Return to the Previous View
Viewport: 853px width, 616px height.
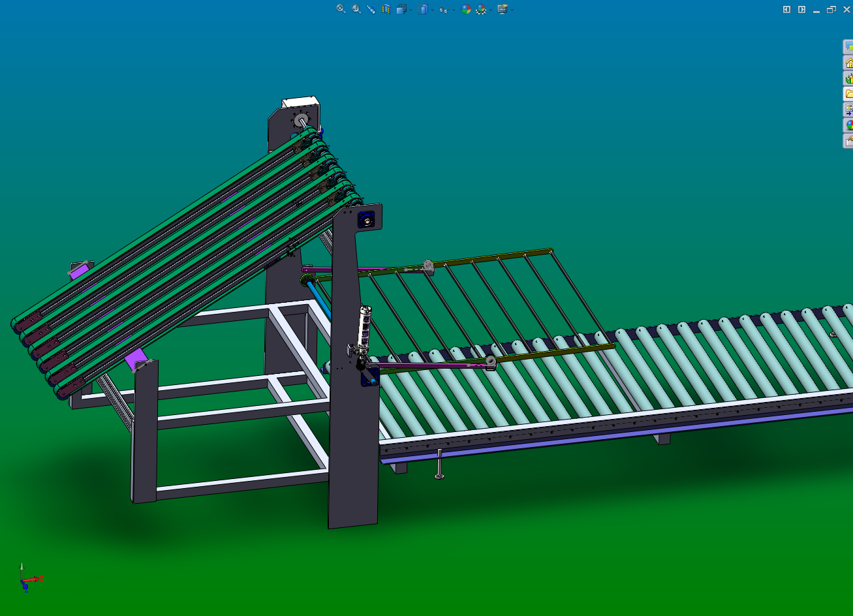pos(371,9)
